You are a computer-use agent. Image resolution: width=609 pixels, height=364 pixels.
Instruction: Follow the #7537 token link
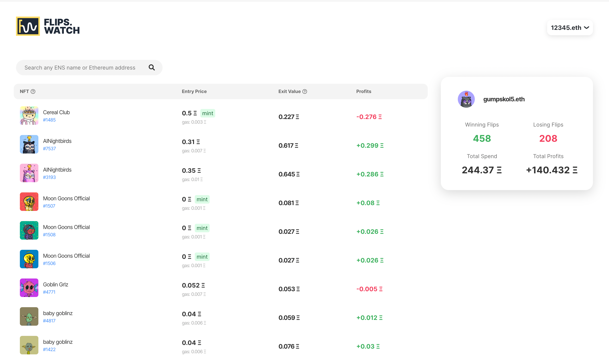pyautogui.click(x=49, y=149)
